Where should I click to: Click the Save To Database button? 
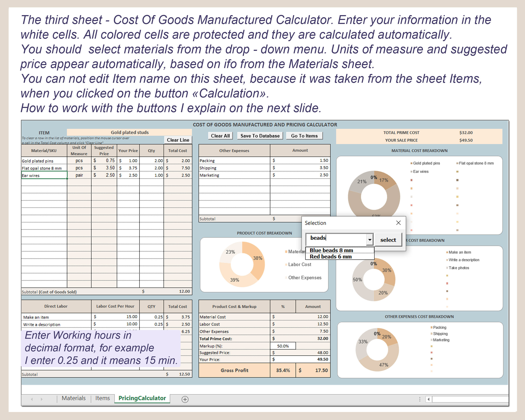pyautogui.click(x=260, y=136)
